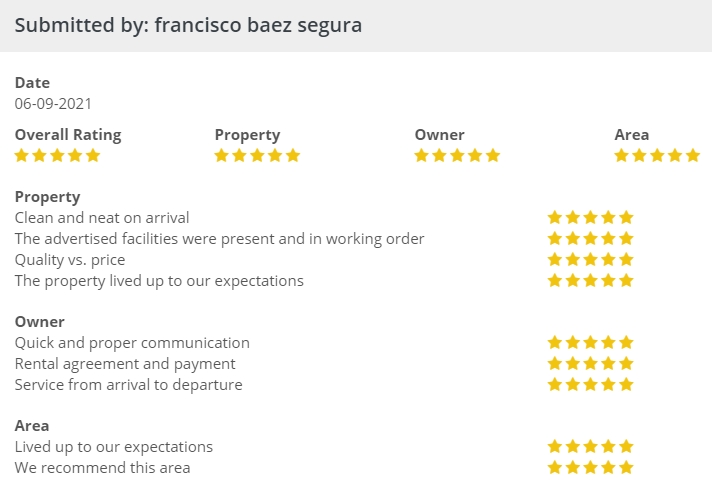Click the Submitted by francisco baez segura header
Screen dimensions: 712x493
[188, 25]
